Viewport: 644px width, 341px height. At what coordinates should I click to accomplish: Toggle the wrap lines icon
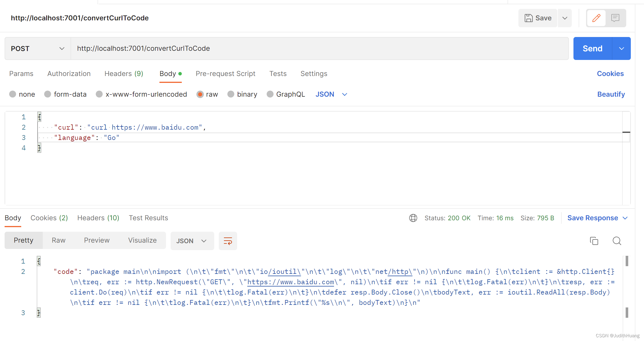pyautogui.click(x=228, y=241)
